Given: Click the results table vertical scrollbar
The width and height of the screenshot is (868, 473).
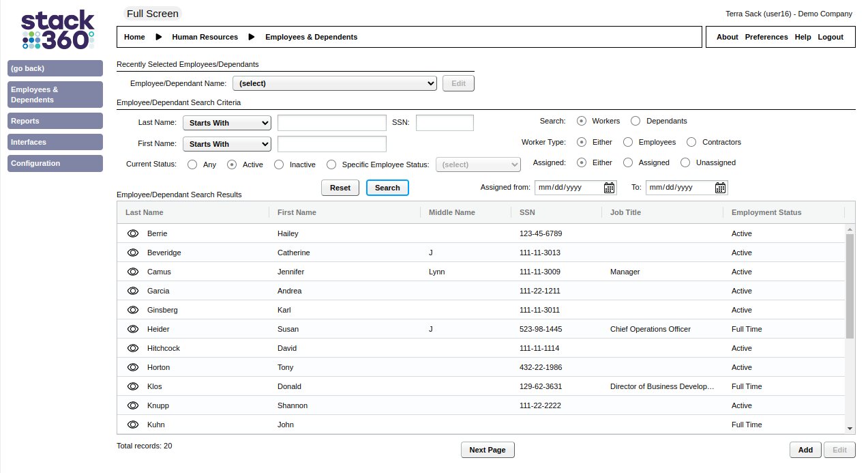Looking at the screenshot, I should [x=850, y=287].
